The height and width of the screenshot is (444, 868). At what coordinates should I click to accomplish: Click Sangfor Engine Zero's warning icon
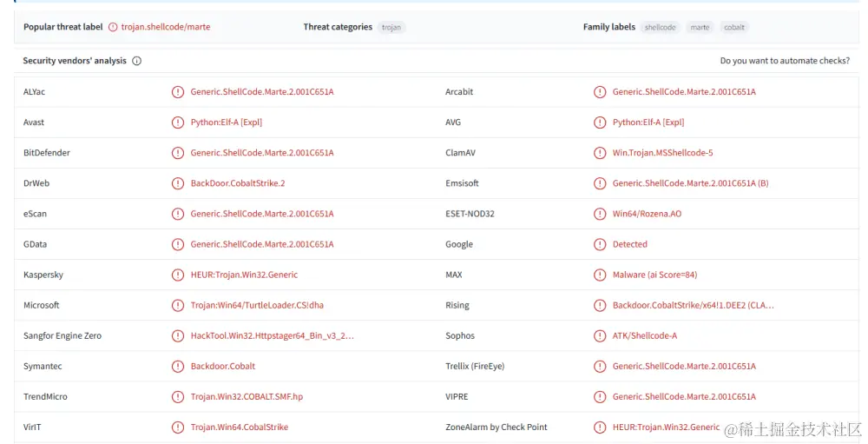point(178,336)
